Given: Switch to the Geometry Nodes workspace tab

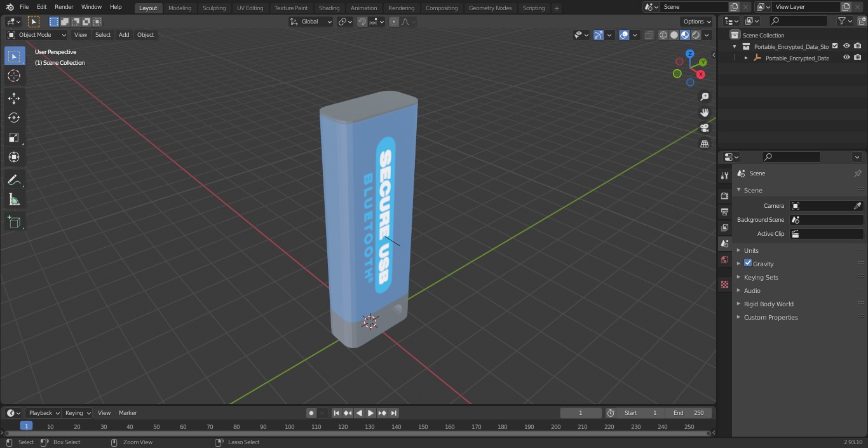Looking at the screenshot, I should (x=490, y=8).
